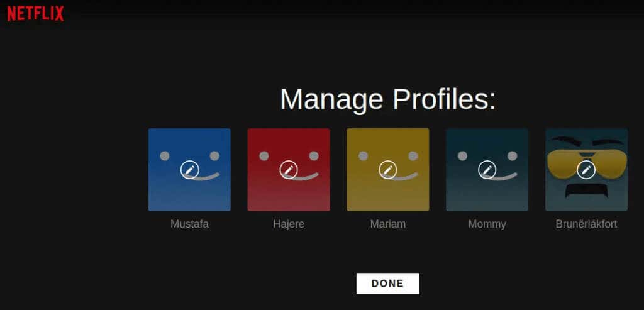This screenshot has height=310, width=644.
Task: Click the Hajere profile name
Action: (x=289, y=224)
